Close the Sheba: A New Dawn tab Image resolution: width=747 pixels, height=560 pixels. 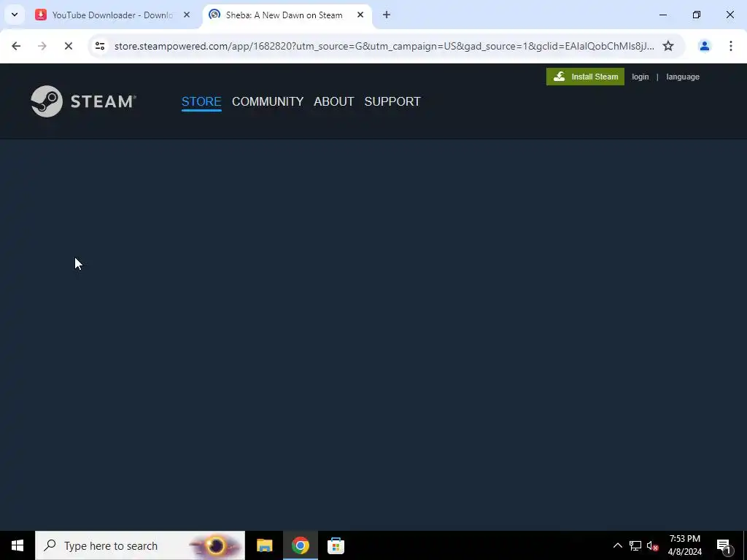[360, 15]
